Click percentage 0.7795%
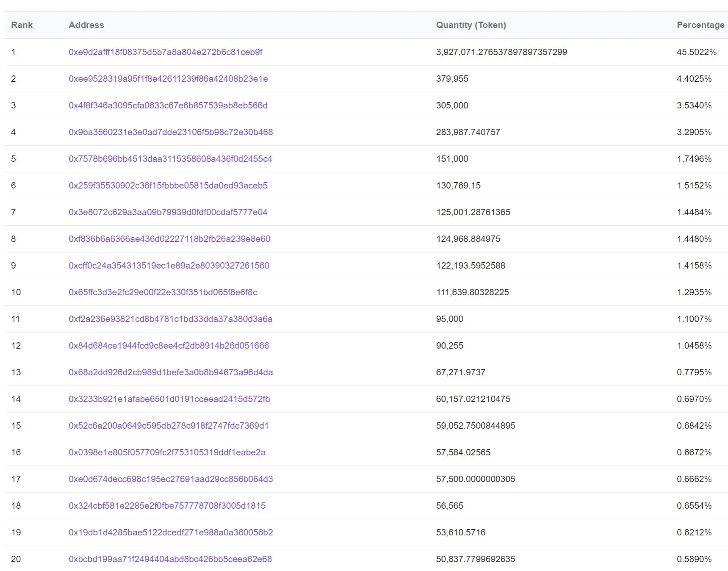Viewport: 728px width, 571px height. 694,372
